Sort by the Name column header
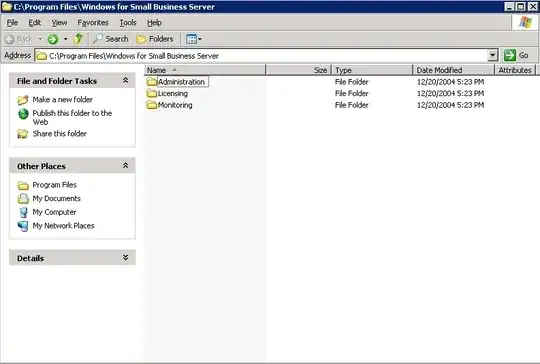The width and height of the screenshot is (540, 364). coord(205,70)
